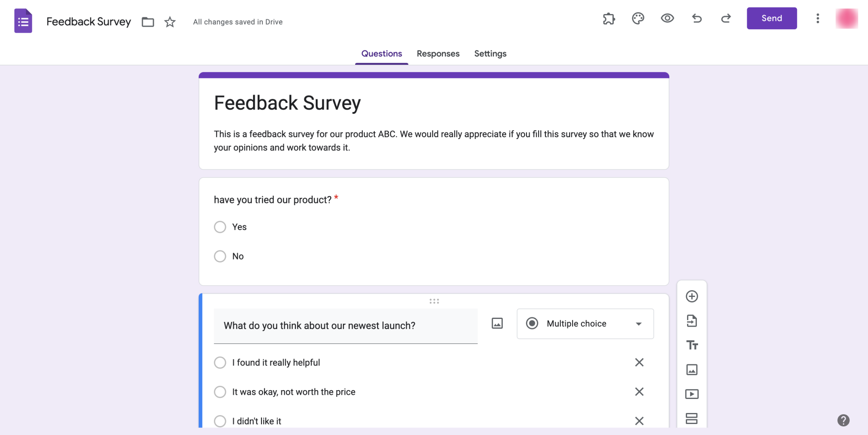Click the Send button
Image resolution: width=868 pixels, height=435 pixels.
771,18
